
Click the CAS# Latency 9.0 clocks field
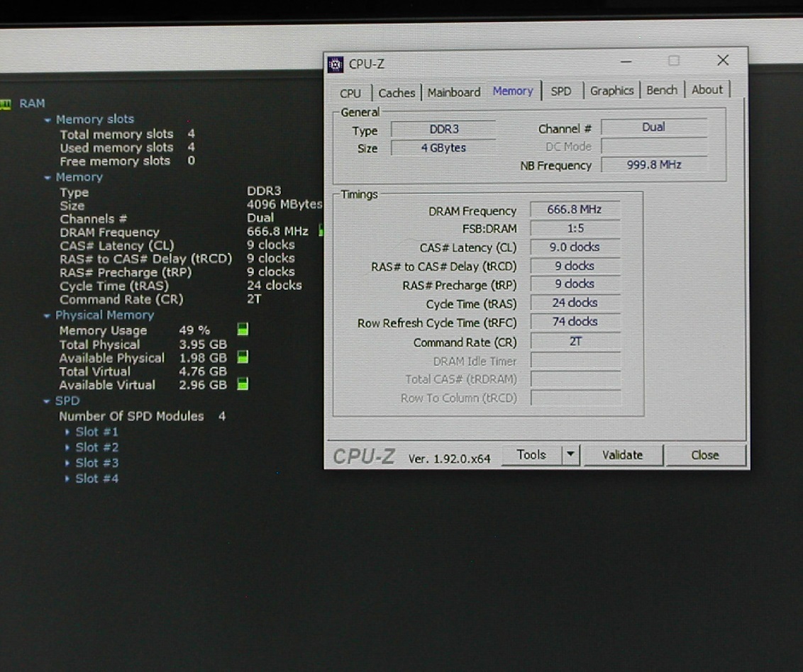(x=575, y=247)
